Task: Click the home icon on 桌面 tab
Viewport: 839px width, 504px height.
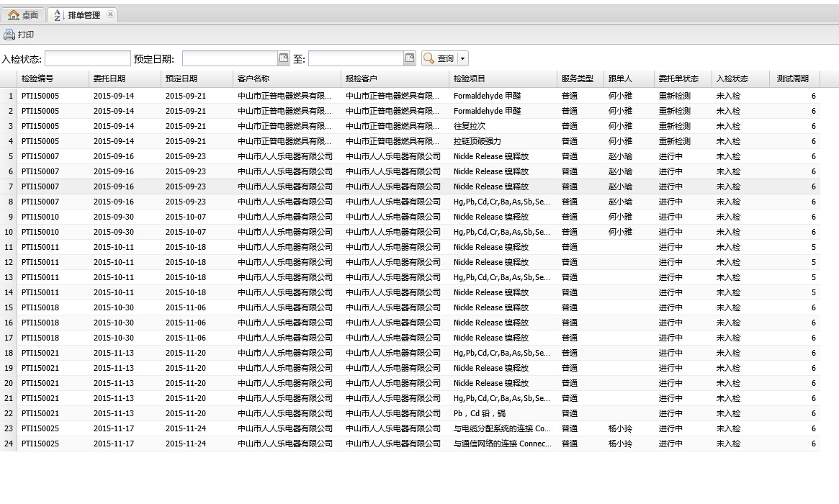Action: pyautogui.click(x=14, y=15)
